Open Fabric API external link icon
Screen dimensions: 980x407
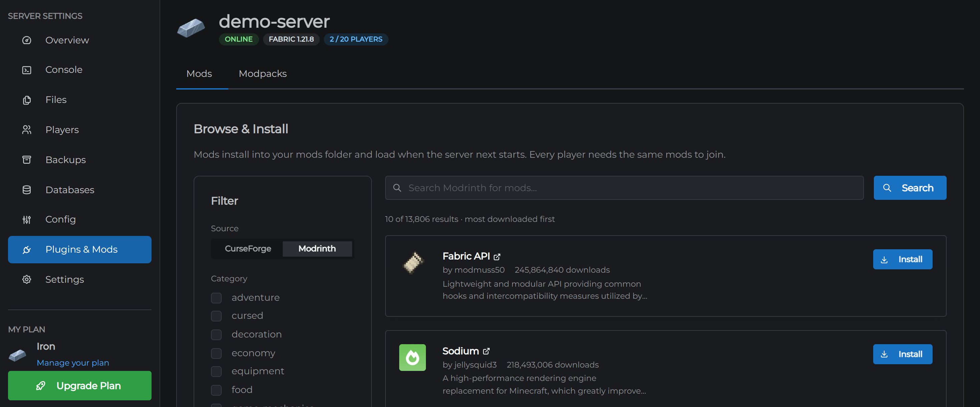[497, 257]
